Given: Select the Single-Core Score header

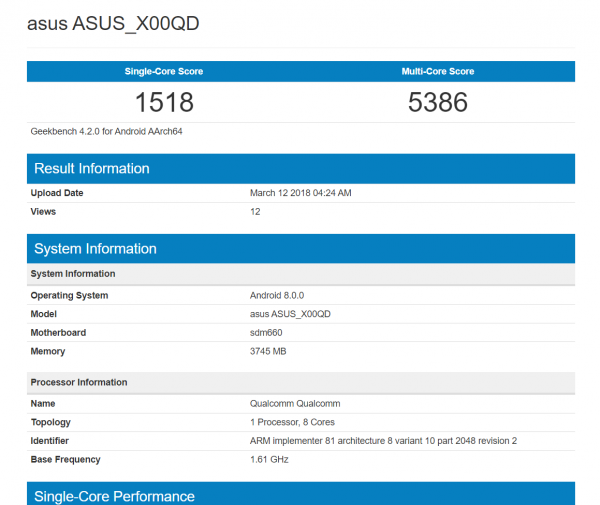Looking at the screenshot, I should tap(164, 72).
